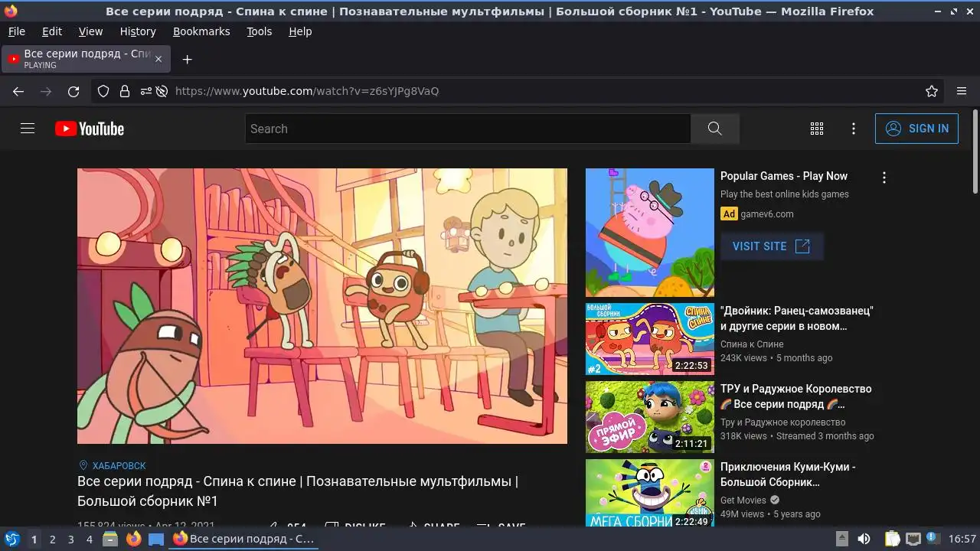Image resolution: width=980 pixels, height=551 pixels.
Task: Open the ХАБАРОВСК location link
Action: pyautogui.click(x=119, y=465)
